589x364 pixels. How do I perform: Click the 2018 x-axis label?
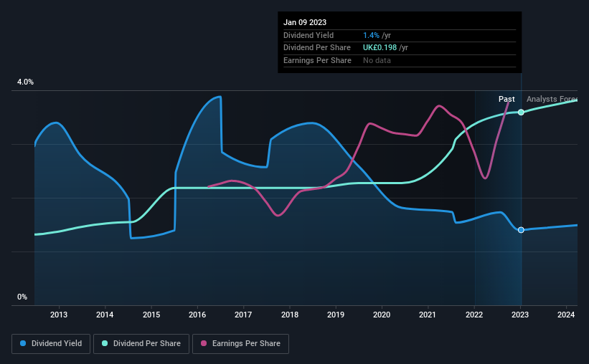point(290,315)
